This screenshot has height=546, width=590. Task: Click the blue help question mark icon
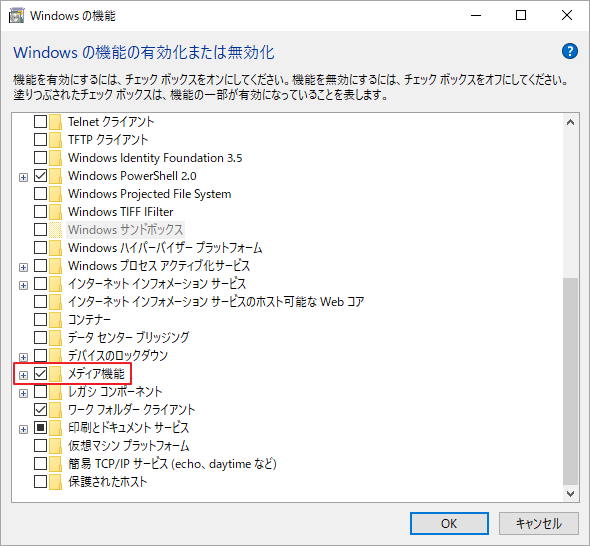pyautogui.click(x=570, y=51)
